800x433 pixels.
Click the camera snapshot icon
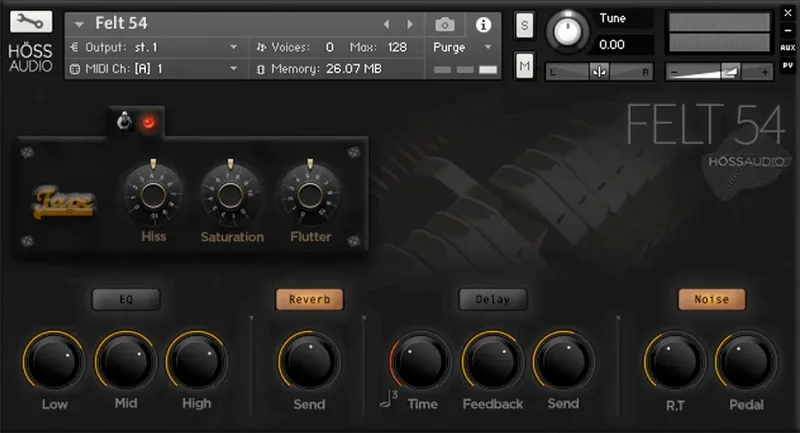pyautogui.click(x=444, y=24)
